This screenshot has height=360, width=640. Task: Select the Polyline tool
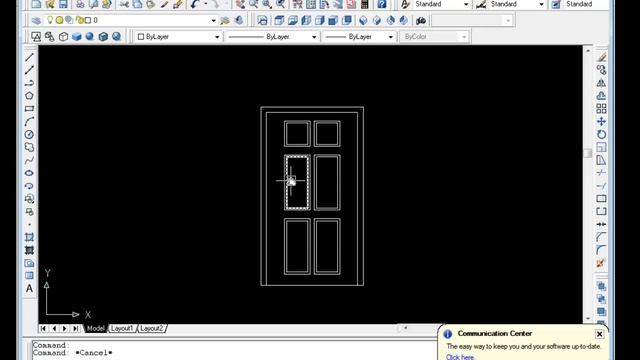29,83
